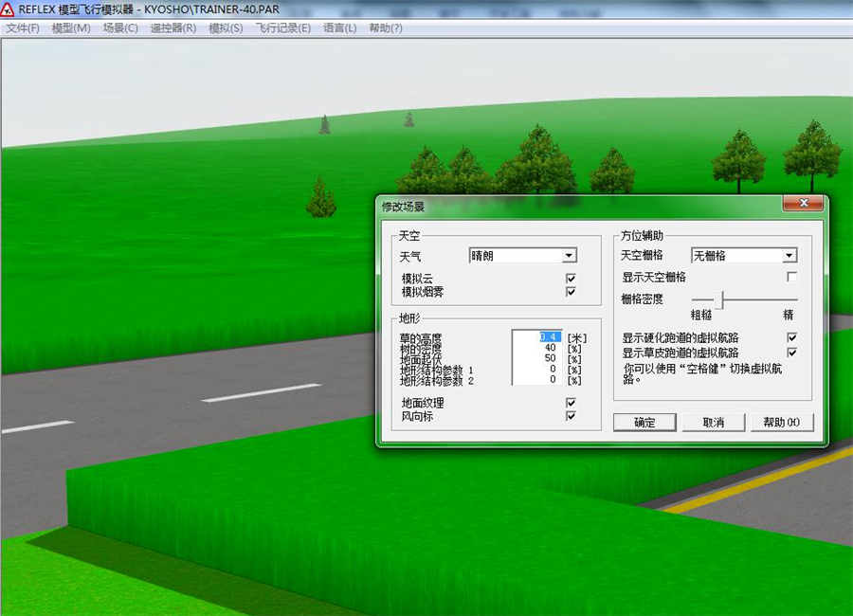Toggle 显示草皮跑道的虚拟航路 checkbox
Screen dimensions: 853x616
[792, 353]
